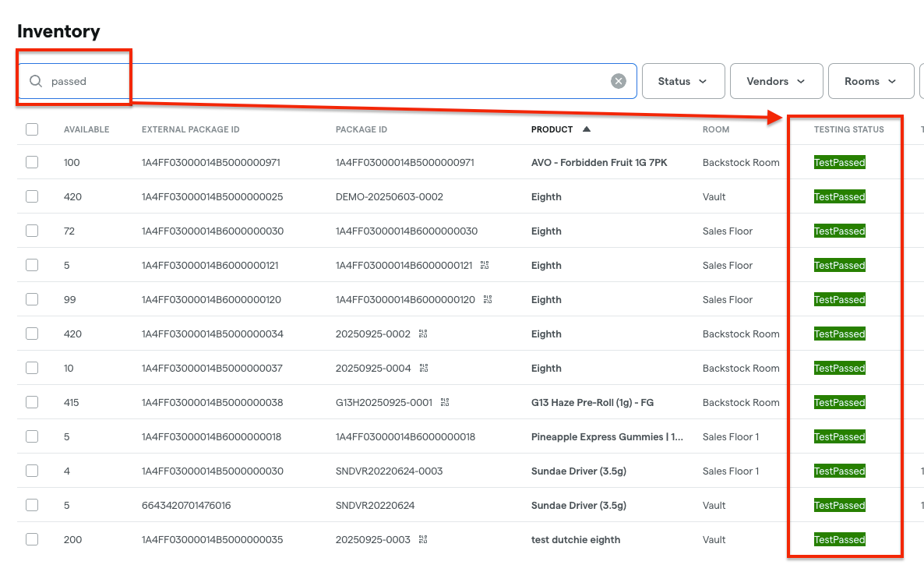Sort by the Available column header
This screenshot has height=579, width=924.
click(86, 129)
